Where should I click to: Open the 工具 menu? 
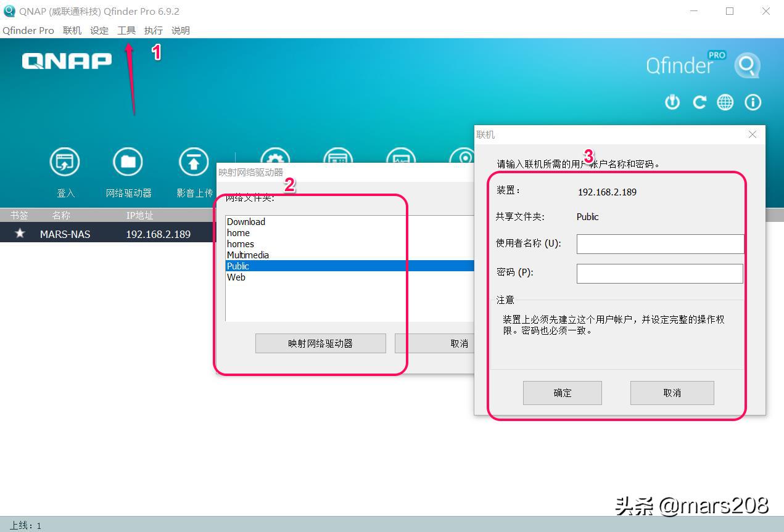coord(126,30)
